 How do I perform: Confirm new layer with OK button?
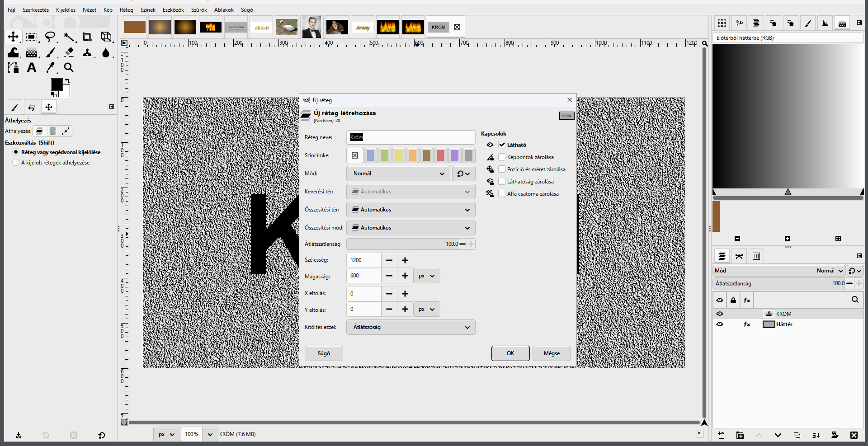(510, 353)
